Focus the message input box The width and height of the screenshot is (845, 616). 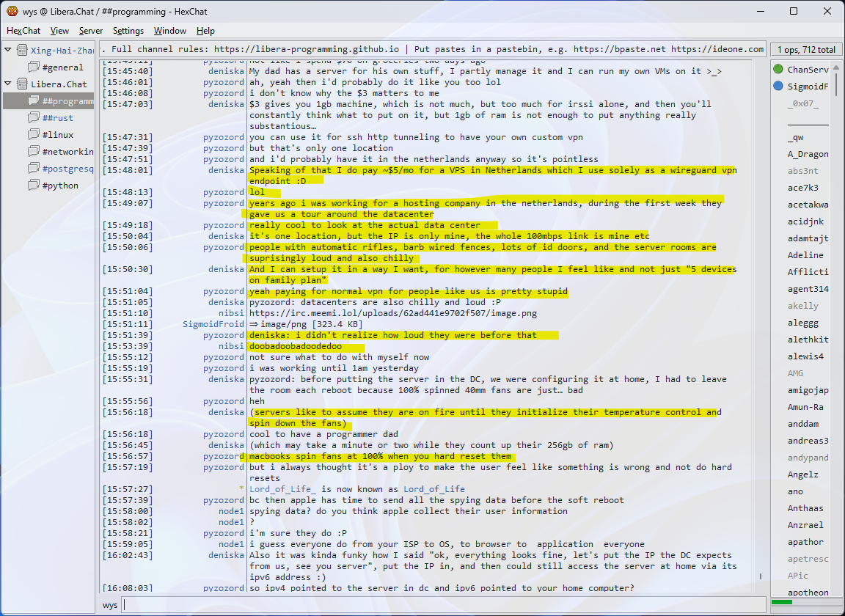point(440,605)
